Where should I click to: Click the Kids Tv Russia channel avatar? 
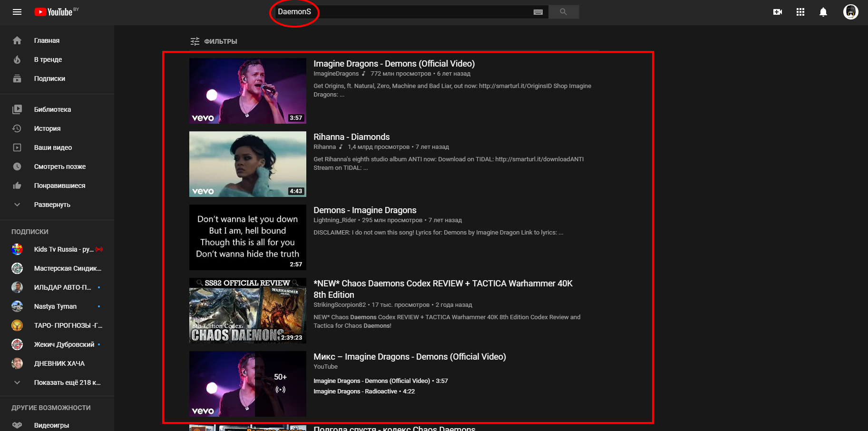pos(17,249)
